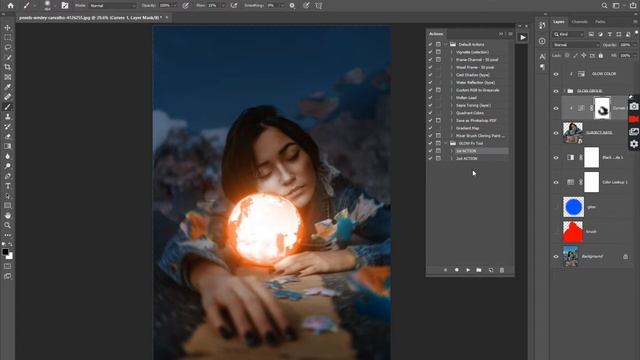Select the Rectangular Marquee tool
640x360 pixels.
7,38
